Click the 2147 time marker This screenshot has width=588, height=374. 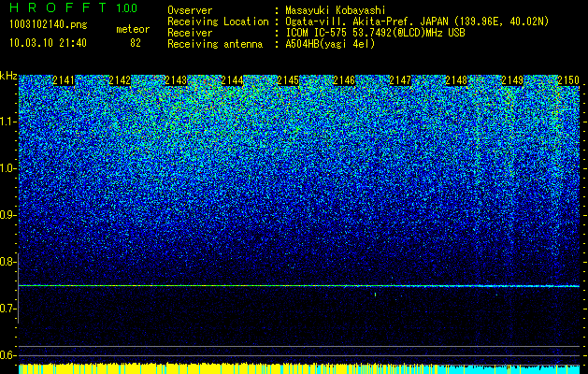coord(400,80)
